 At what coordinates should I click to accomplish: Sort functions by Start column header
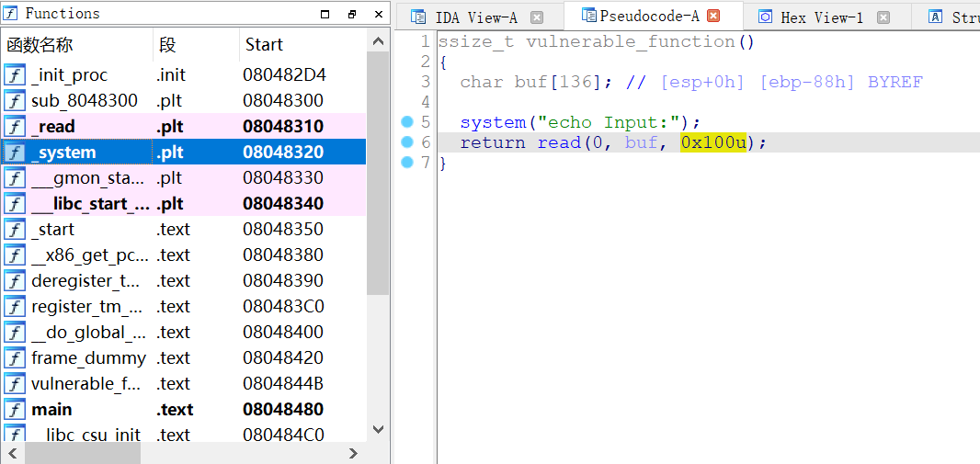pos(264,44)
